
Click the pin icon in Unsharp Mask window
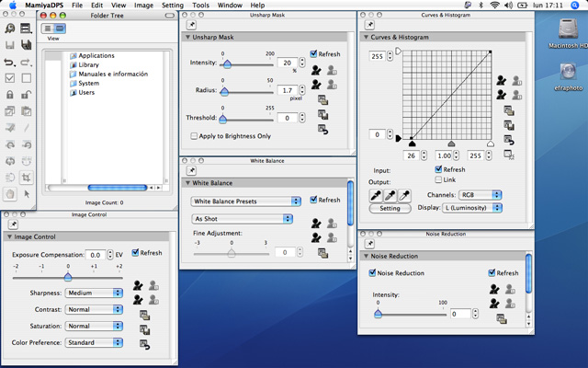[191, 25]
